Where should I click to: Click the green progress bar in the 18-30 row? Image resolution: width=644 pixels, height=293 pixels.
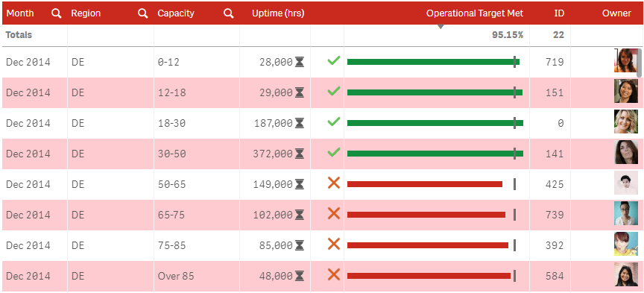click(435, 123)
